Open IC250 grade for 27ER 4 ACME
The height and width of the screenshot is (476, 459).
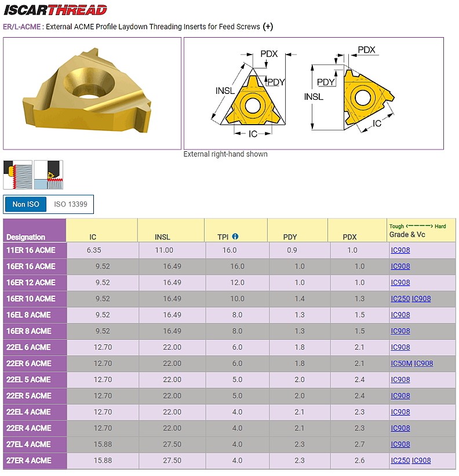click(x=400, y=460)
